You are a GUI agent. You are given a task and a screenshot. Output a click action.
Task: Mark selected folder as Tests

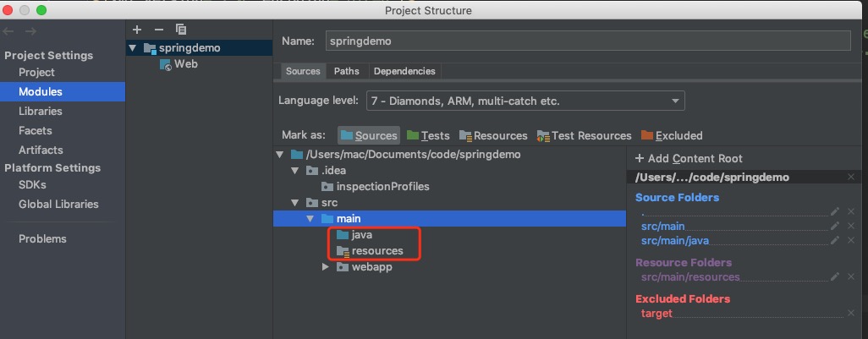pos(428,135)
